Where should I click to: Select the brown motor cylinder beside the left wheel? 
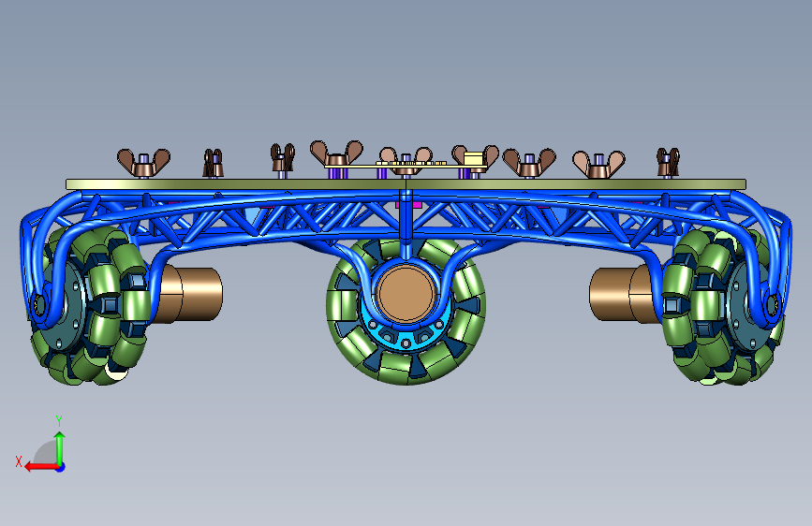pos(189,295)
